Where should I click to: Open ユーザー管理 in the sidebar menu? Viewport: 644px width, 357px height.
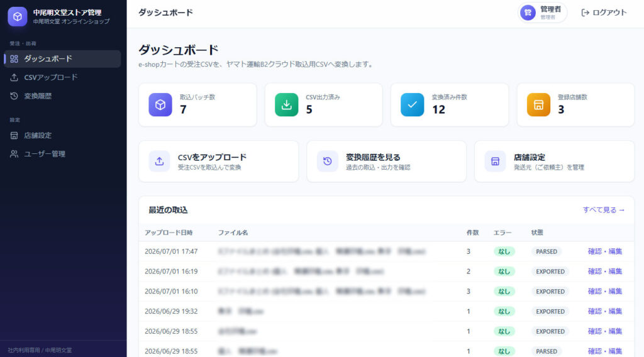point(62,154)
